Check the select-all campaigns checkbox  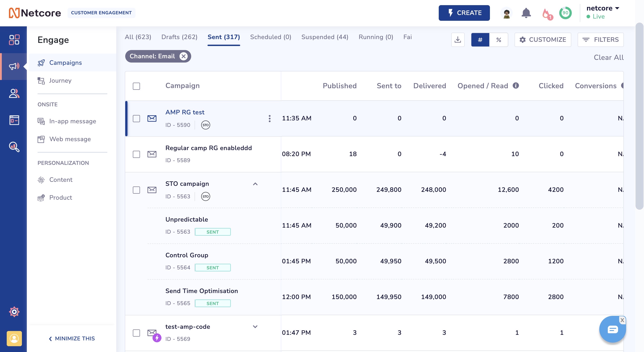[x=136, y=86]
